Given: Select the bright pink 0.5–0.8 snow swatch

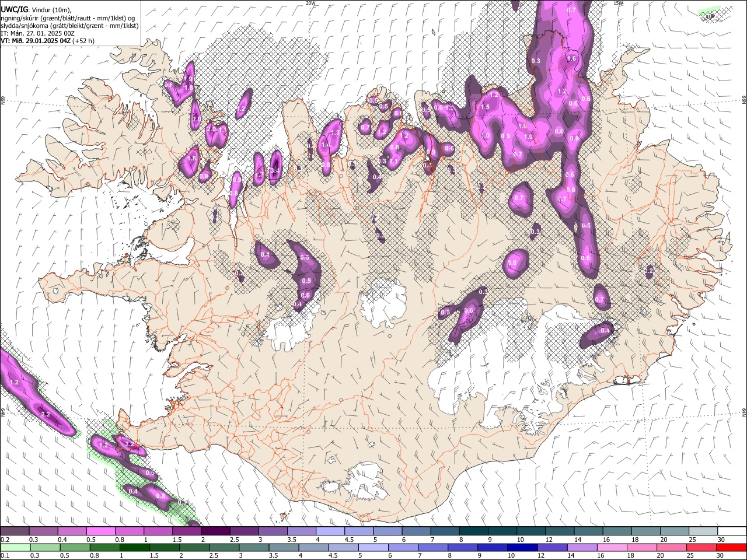Looking at the screenshot, I should pos(100,531).
